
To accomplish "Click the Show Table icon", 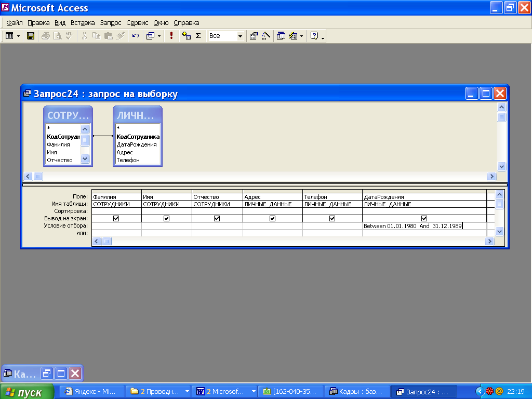I will [187, 36].
